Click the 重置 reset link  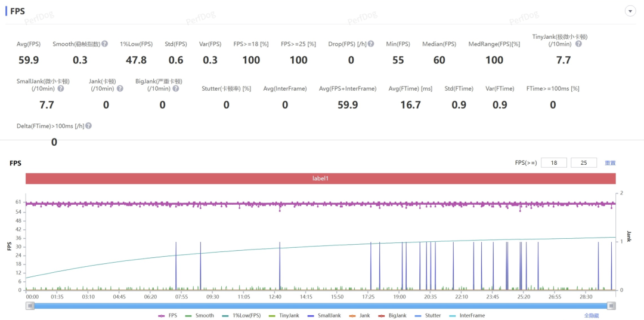coord(610,163)
